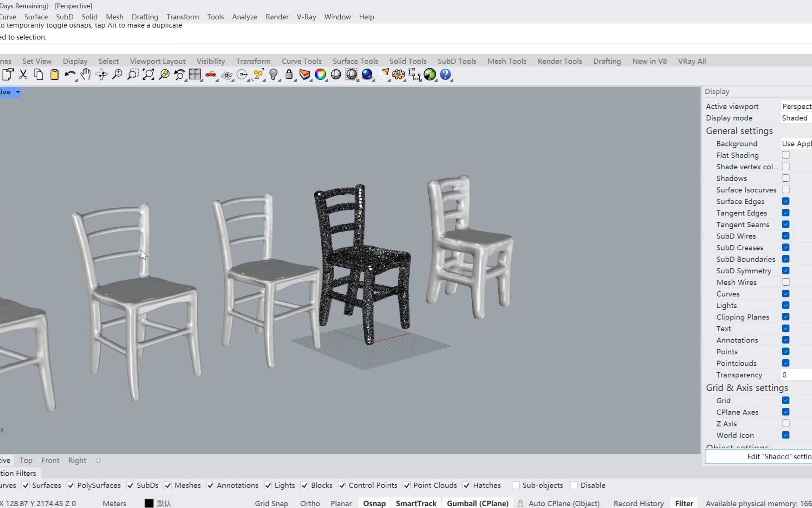Screen dimensions: 812x508
Task: Toggle the Flat Shading checkbox
Action: pyautogui.click(x=786, y=155)
